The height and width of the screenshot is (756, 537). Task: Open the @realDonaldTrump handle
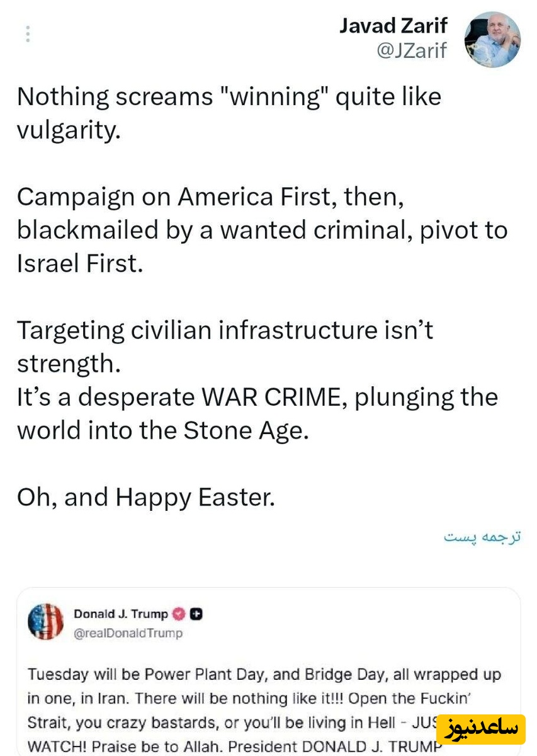128,633
